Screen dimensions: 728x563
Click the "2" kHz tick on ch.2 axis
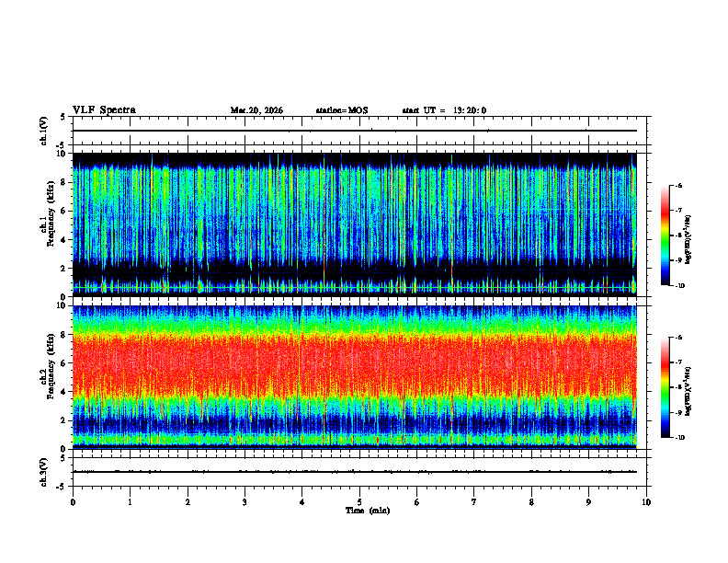63,420
